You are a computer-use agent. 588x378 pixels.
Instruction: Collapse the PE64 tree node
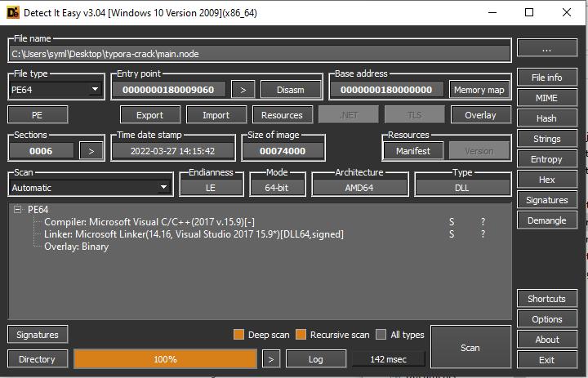pos(18,210)
